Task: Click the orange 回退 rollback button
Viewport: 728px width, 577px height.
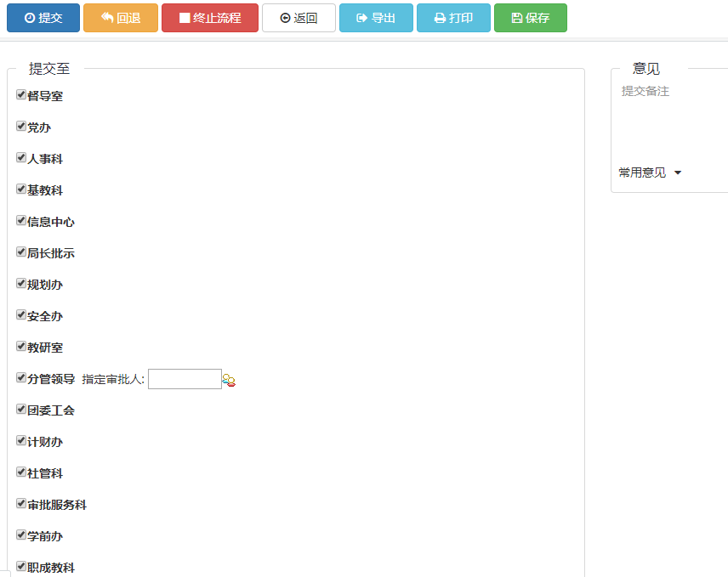Action: pos(121,18)
